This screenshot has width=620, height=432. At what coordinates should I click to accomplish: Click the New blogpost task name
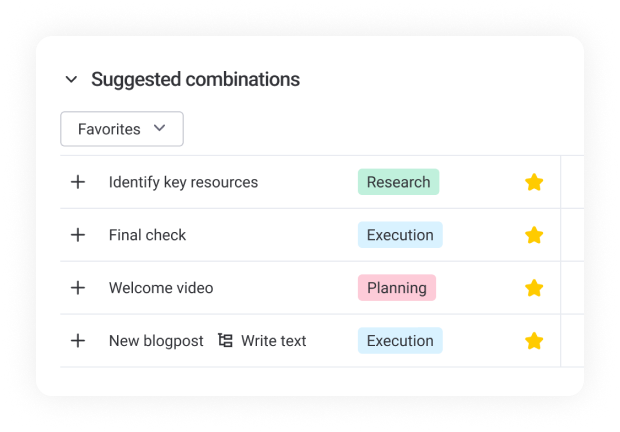(156, 341)
